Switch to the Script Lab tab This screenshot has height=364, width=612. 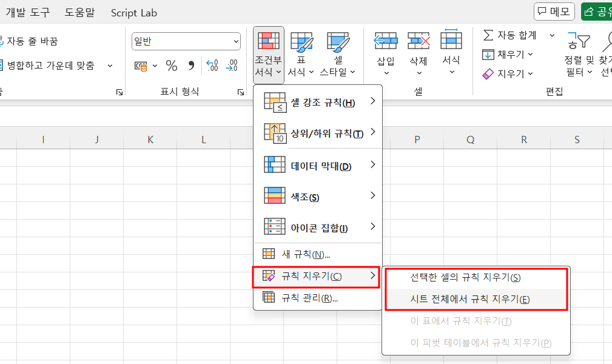click(x=133, y=12)
